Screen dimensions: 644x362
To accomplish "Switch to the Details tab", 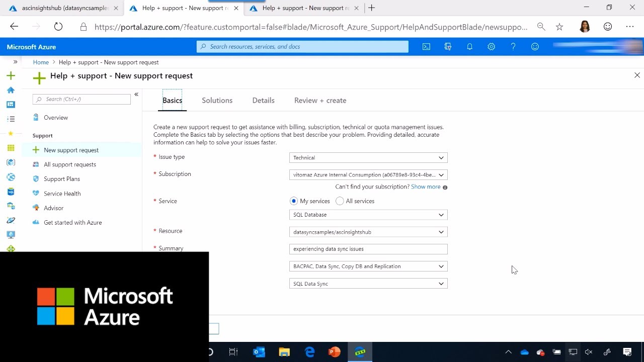I will 263,101.
